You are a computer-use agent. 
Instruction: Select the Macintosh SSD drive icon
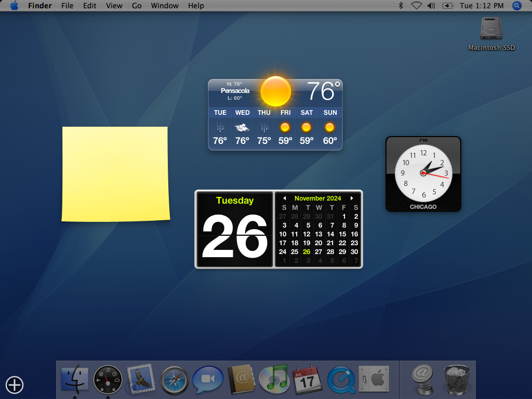click(491, 29)
